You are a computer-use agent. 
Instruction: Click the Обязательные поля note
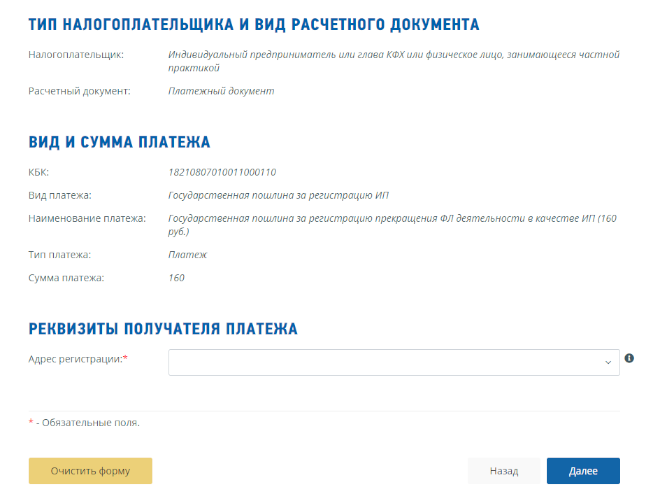pos(84,422)
